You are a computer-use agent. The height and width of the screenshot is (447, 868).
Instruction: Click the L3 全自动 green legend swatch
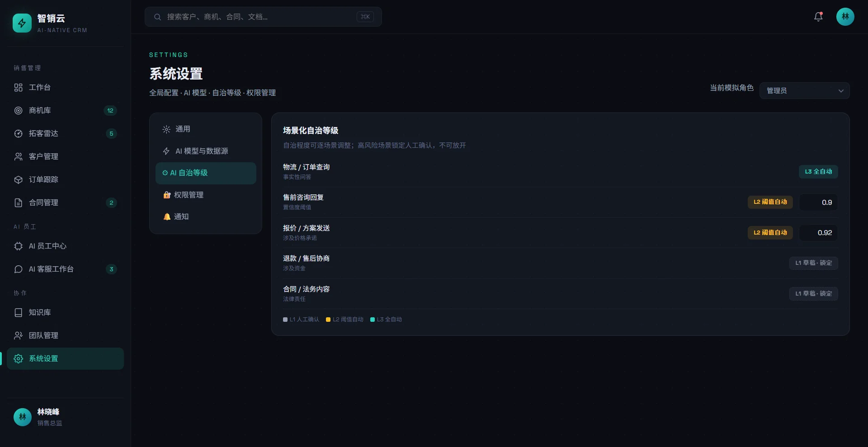pos(373,320)
